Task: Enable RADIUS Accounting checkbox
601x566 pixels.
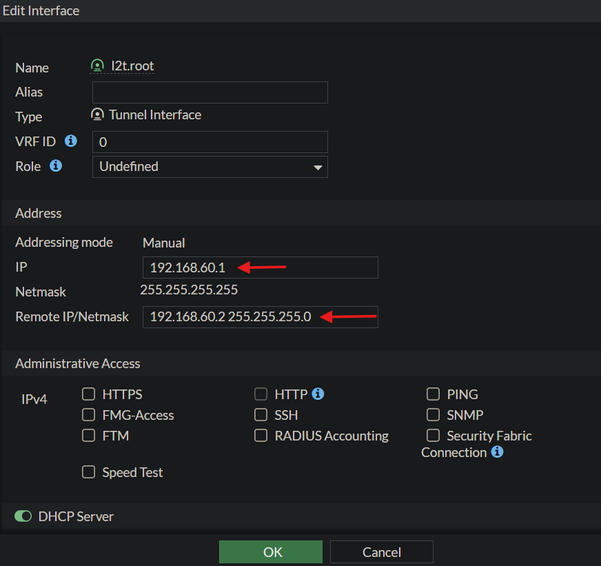Action: tap(261, 436)
